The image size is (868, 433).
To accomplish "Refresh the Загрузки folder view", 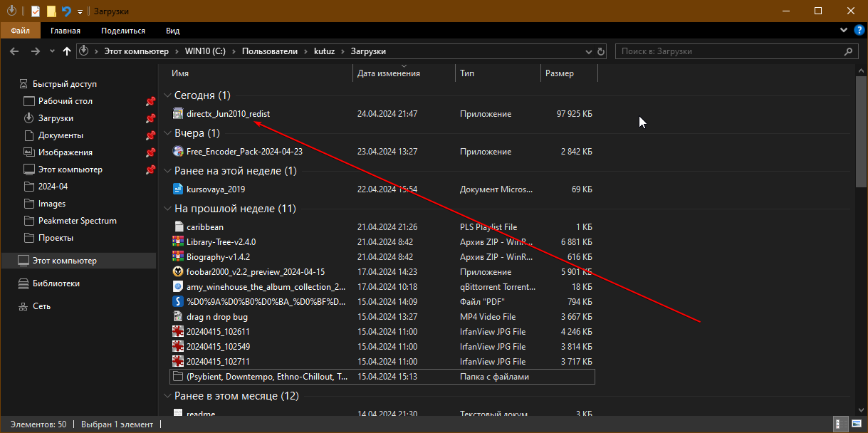I will pos(601,51).
